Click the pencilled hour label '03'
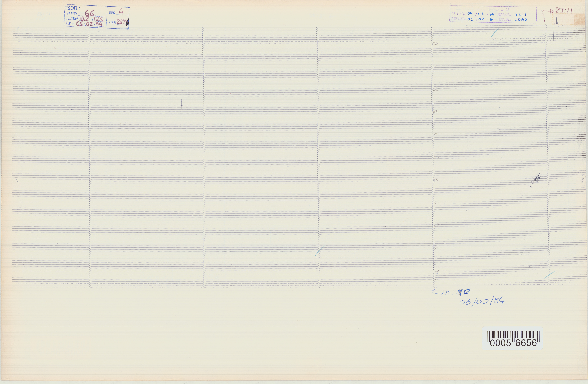588x384 pixels. point(435,112)
